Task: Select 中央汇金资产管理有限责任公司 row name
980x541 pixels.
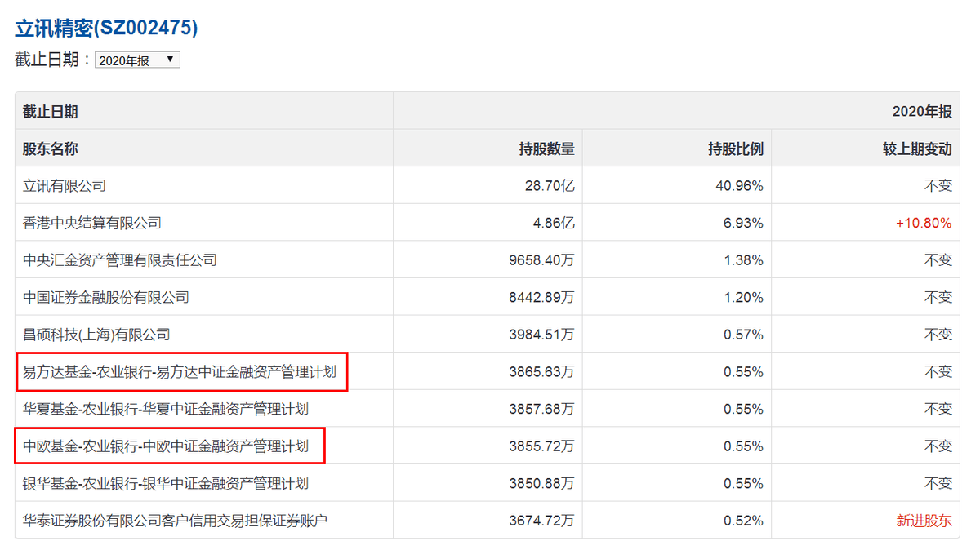Action: [120, 260]
